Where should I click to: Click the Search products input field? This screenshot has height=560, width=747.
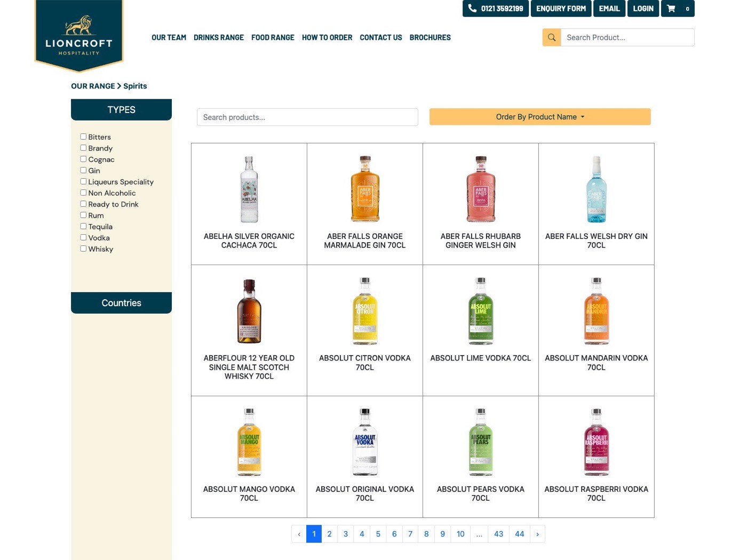point(307,117)
